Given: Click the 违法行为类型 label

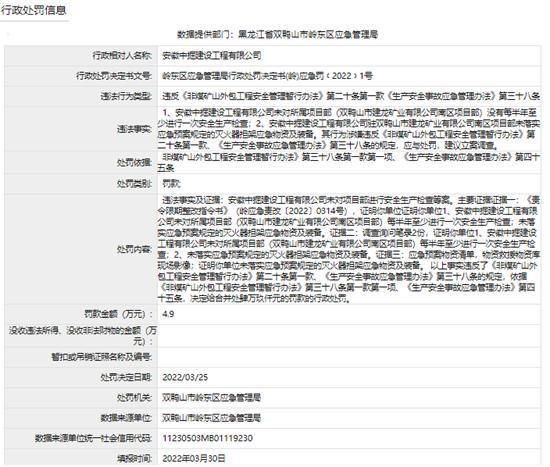Looking at the screenshot, I should (126, 96).
